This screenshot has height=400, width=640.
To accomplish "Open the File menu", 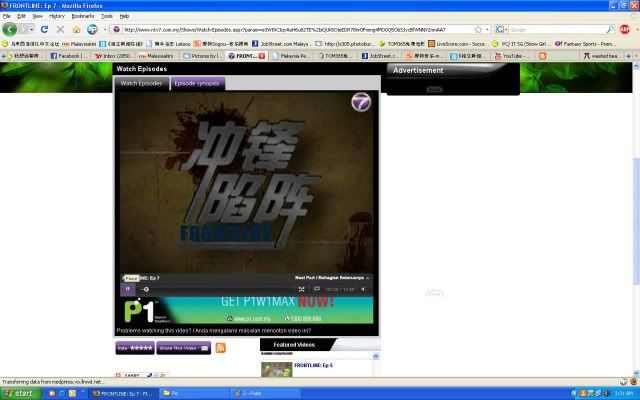I will (x=7, y=16).
